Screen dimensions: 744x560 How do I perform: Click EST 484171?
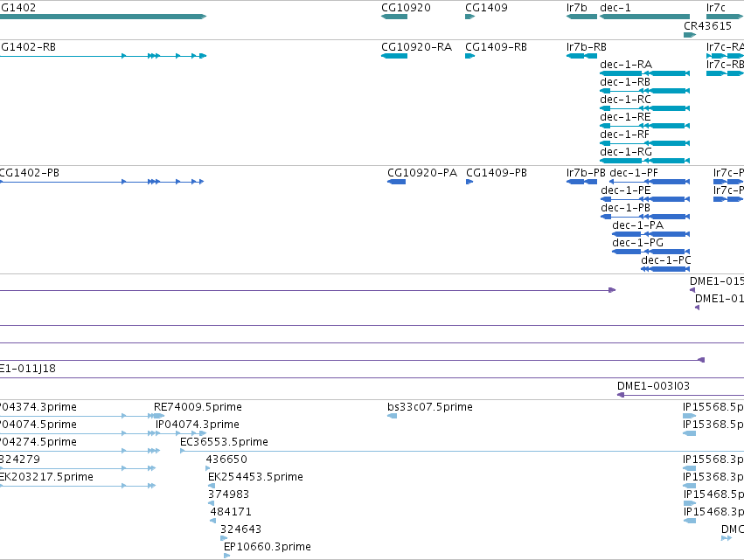[213, 521]
